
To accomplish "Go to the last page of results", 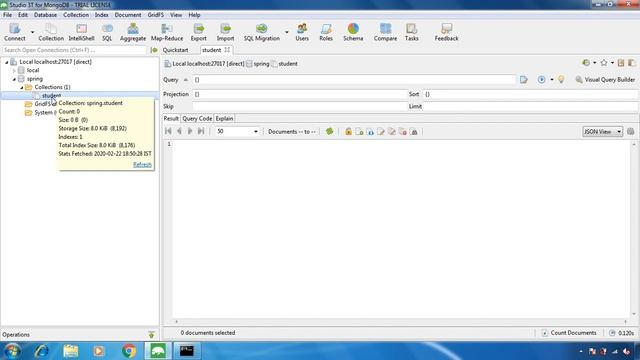I will [201, 131].
